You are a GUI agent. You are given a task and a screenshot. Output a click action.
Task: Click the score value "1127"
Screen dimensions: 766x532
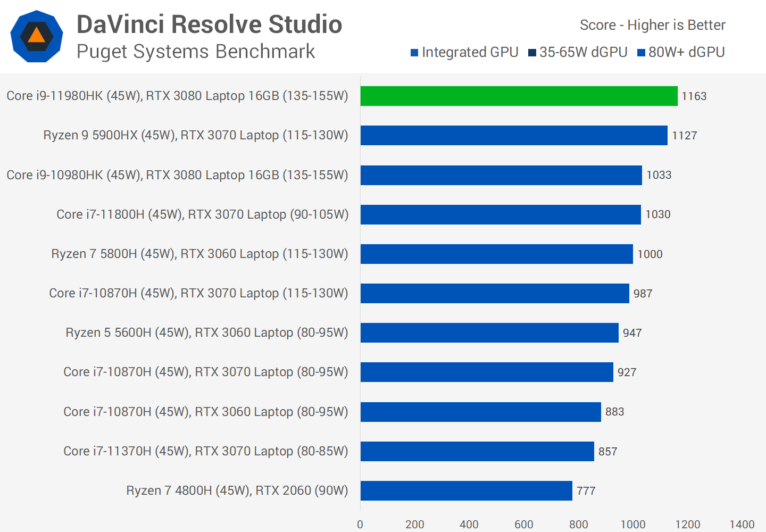685,136
